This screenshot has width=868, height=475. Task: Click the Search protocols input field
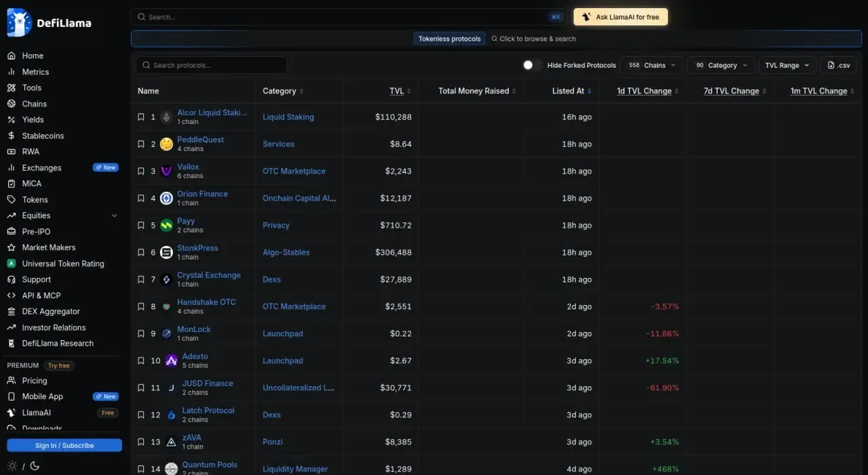click(x=212, y=65)
